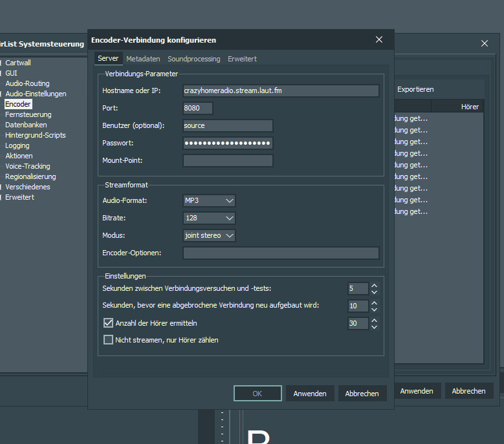Expand the Modus joint stereo dropdown
Viewport: 504px width, 444px height.
tap(209, 235)
